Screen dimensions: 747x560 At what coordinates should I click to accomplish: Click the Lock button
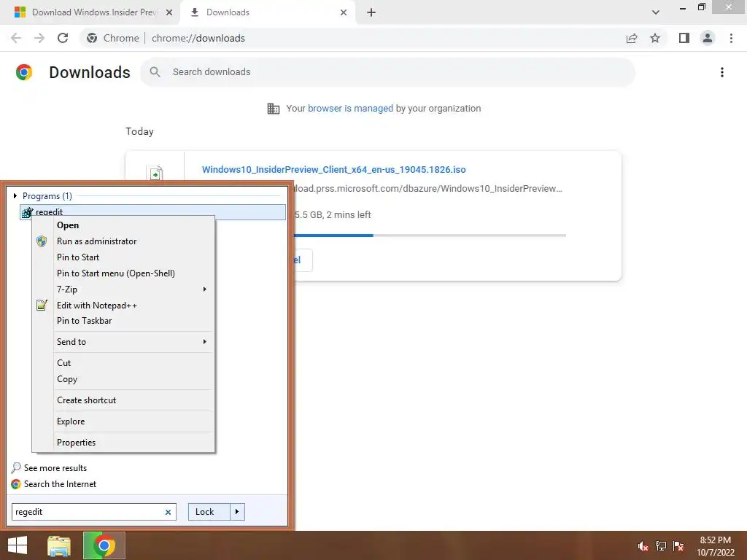click(209, 512)
